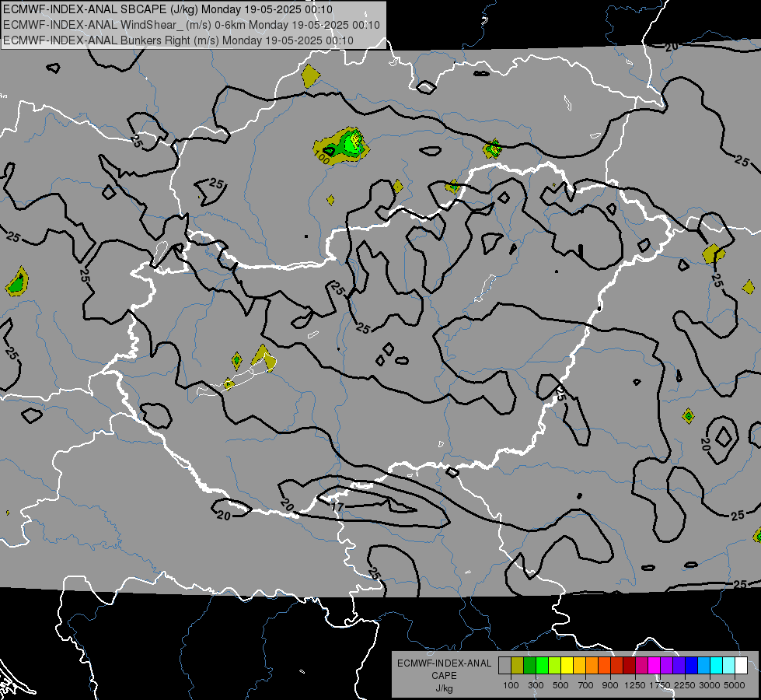The width and height of the screenshot is (761, 700).
Task: Click the 17 contour label on map
Action: click(337, 506)
